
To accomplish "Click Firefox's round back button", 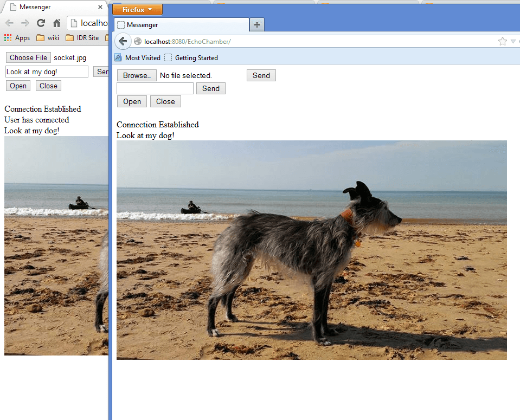I will pos(123,41).
